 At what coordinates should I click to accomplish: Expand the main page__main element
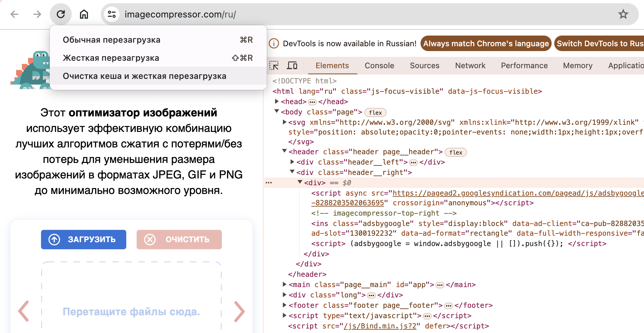(x=285, y=285)
